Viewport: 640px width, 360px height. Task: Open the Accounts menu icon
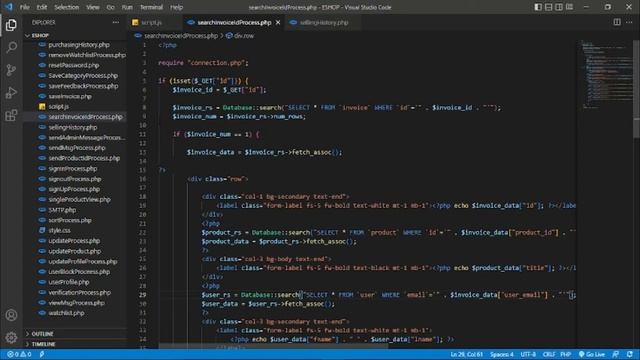tap(11, 315)
